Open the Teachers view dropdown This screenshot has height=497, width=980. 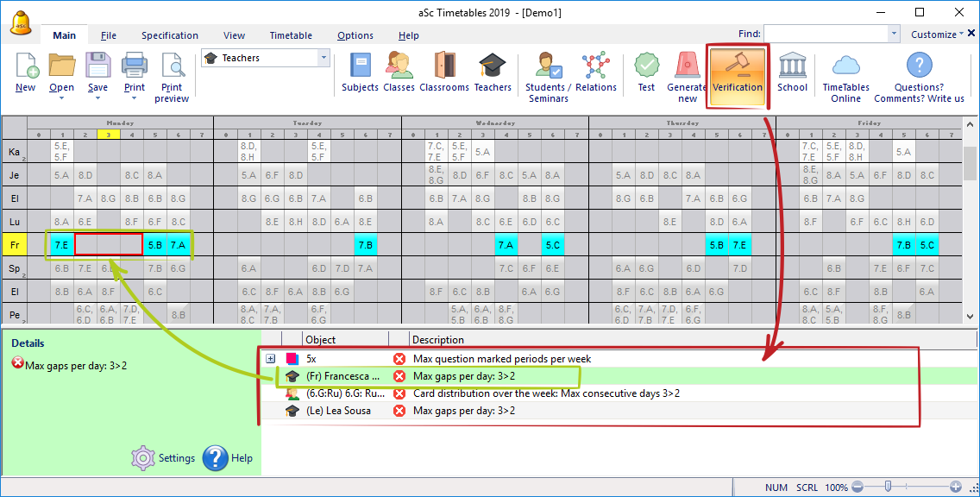click(x=324, y=58)
